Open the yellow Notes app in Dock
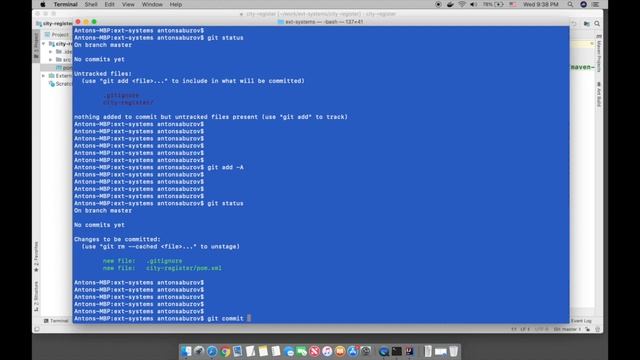 point(263,351)
